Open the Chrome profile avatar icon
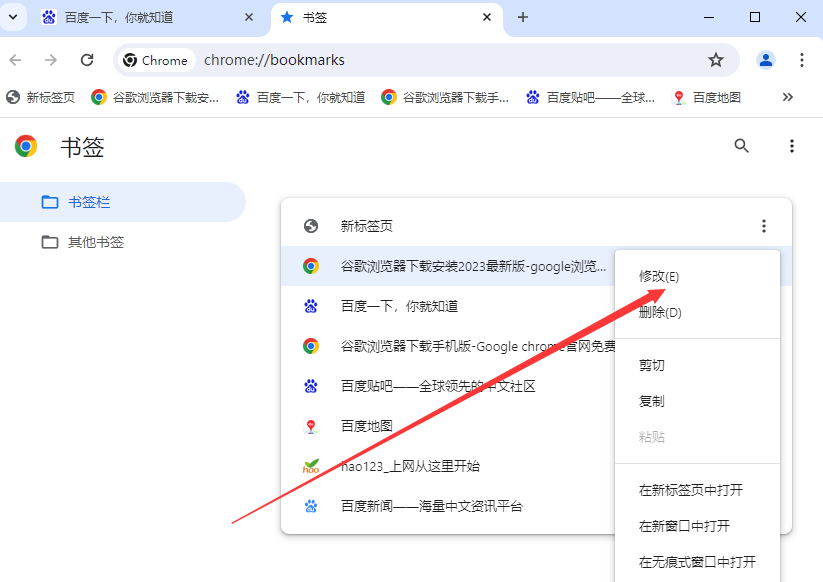 click(766, 60)
